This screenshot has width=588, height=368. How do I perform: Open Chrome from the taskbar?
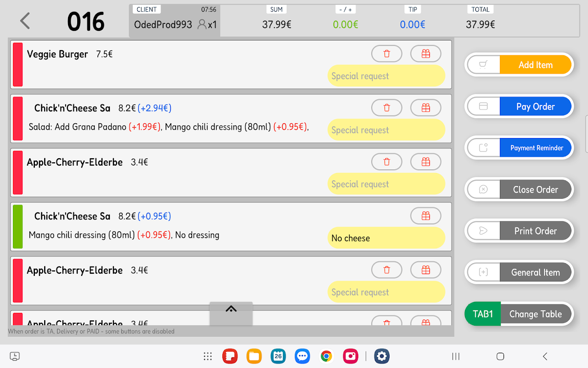(x=327, y=356)
